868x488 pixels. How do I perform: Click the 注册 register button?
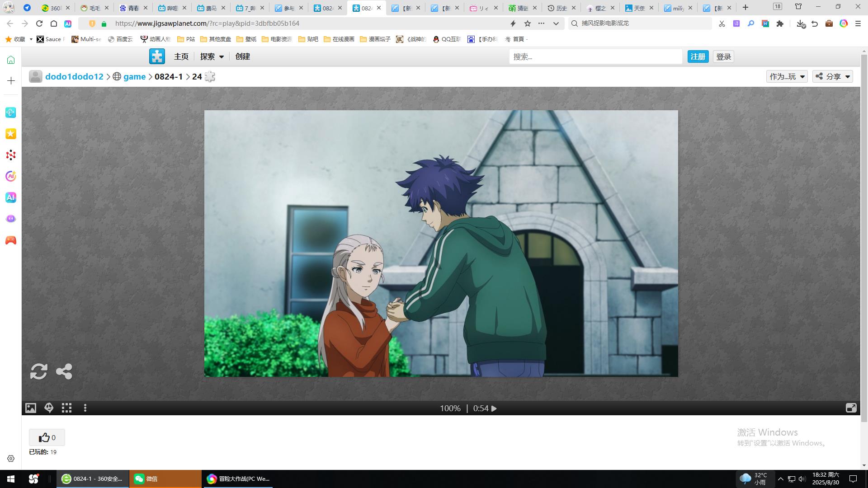[x=698, y=56]
